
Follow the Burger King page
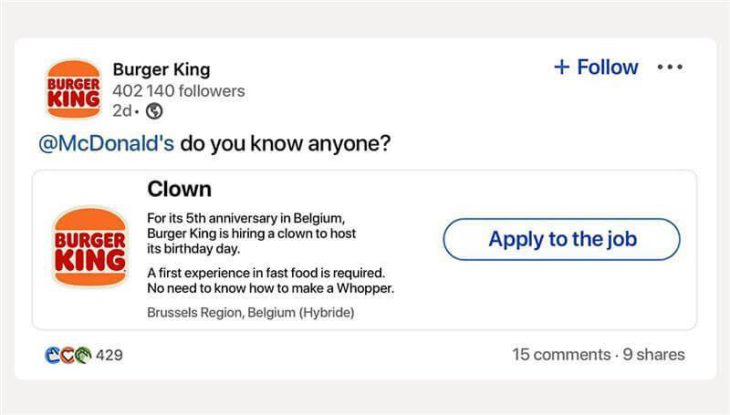[596, 67]
